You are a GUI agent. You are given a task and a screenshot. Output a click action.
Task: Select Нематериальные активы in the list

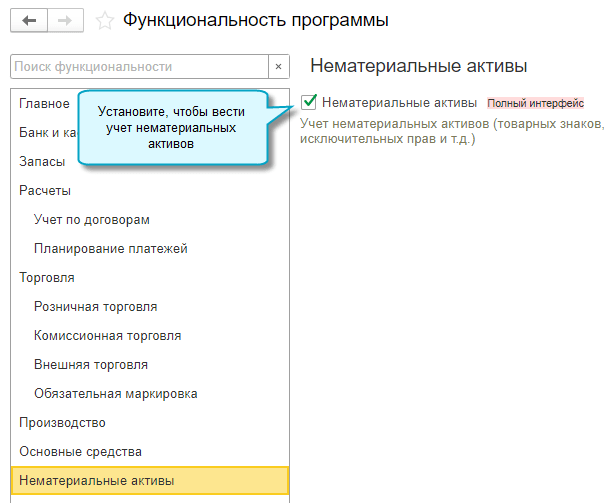coord(96,481)
